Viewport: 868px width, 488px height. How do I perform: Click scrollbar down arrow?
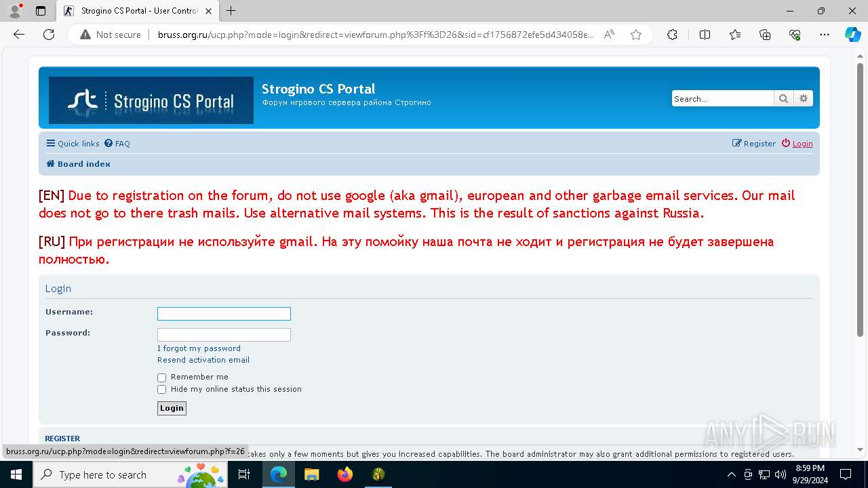860,449
